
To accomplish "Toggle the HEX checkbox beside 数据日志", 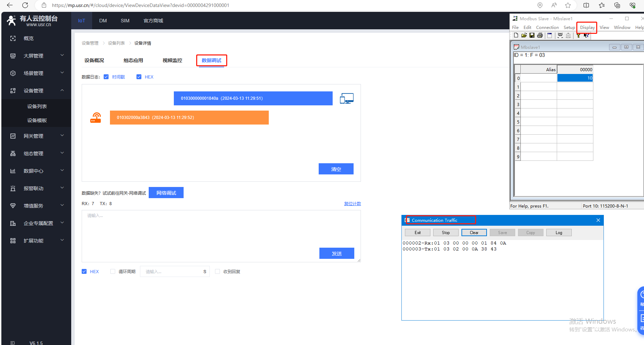I will [x=139, y=77].
